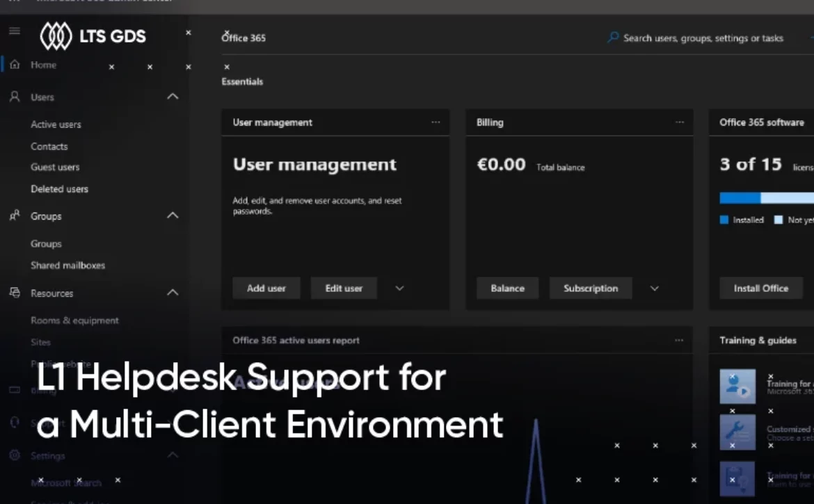814x504 pixels.
Task: Expand dropdown next to Edit user
Action: [399, 288]
